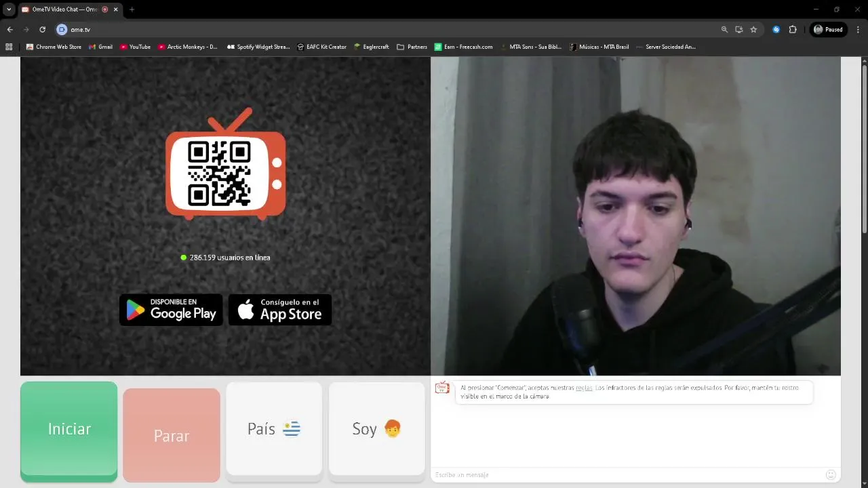Open Server Sociedad An bookmark
The width and height of the screenshot is (868, 488).
(666, 47)
